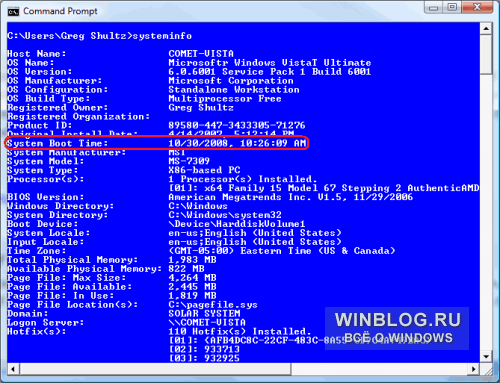Screen dimensions: 500x383
Task: Click the Standalone Workstation value
Action: tap(234, 90)
